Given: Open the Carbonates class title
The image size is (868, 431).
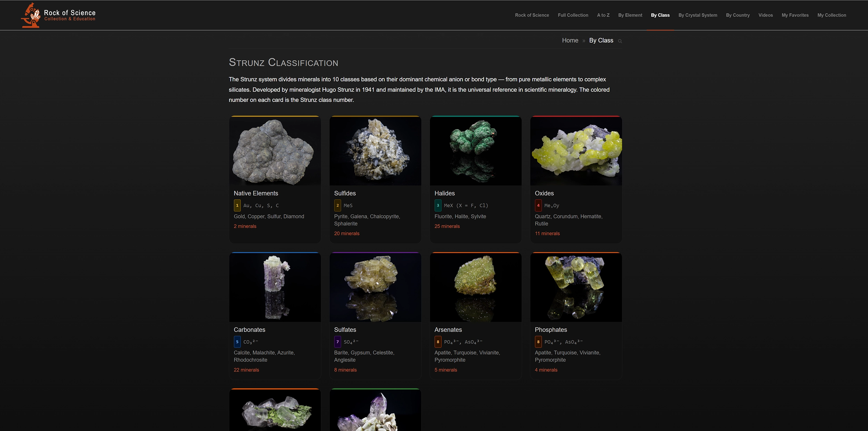Looking at the screenshot, I should point(249,330).
